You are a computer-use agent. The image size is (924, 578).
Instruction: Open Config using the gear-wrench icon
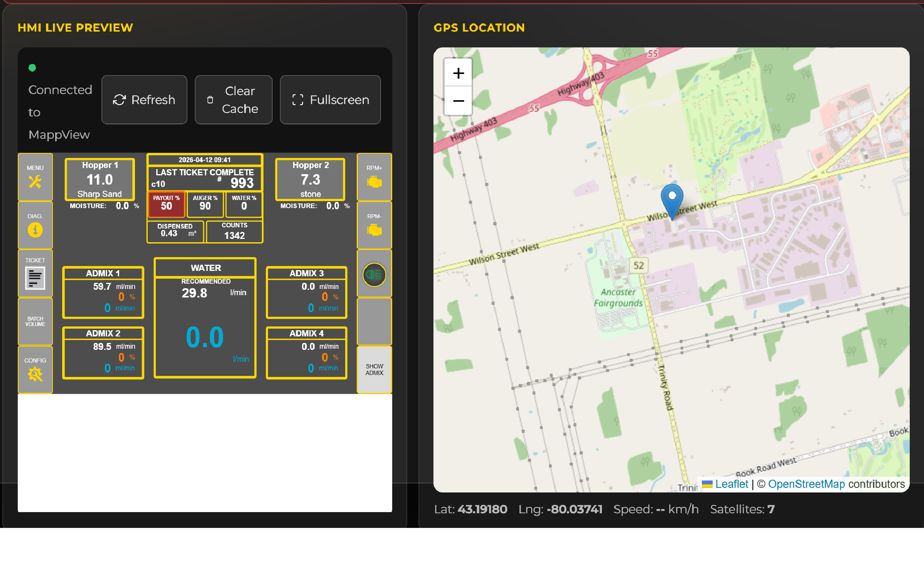pyautogui.click(x=35, y=370)
